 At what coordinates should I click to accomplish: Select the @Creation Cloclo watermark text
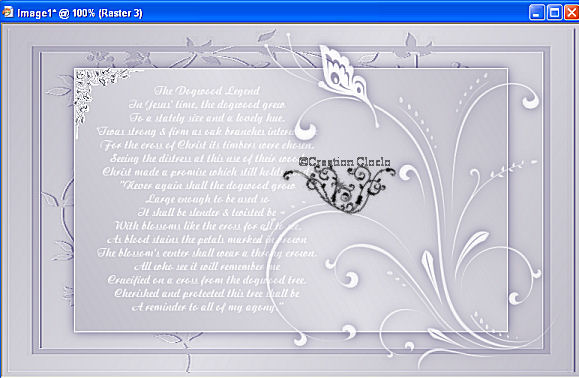(344, 162)
